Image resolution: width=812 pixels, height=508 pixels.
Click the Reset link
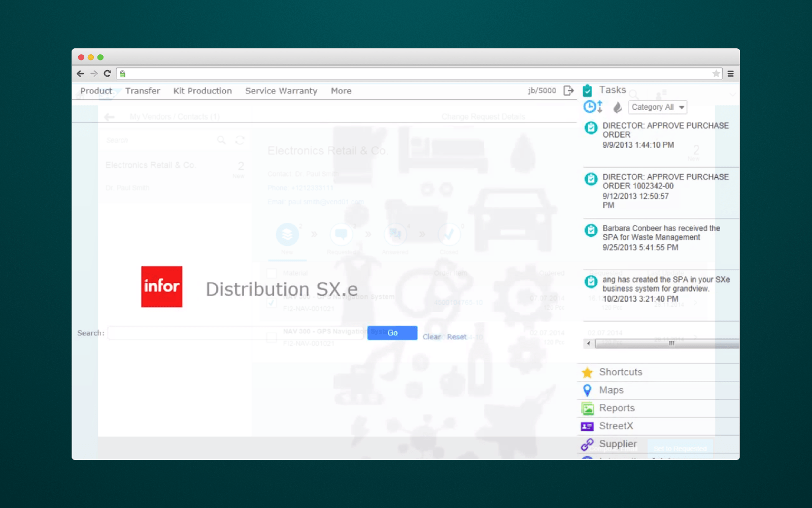click(x=457, y=337)
